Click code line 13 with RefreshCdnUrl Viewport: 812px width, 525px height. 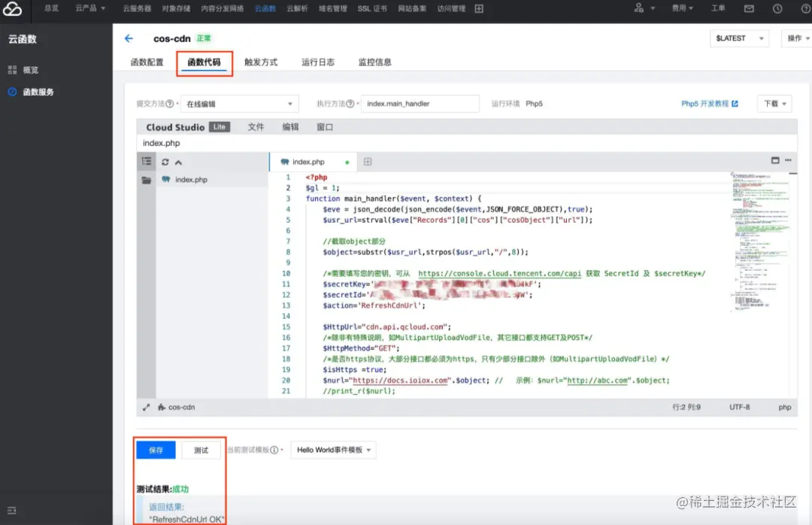[x=374, y=305]
